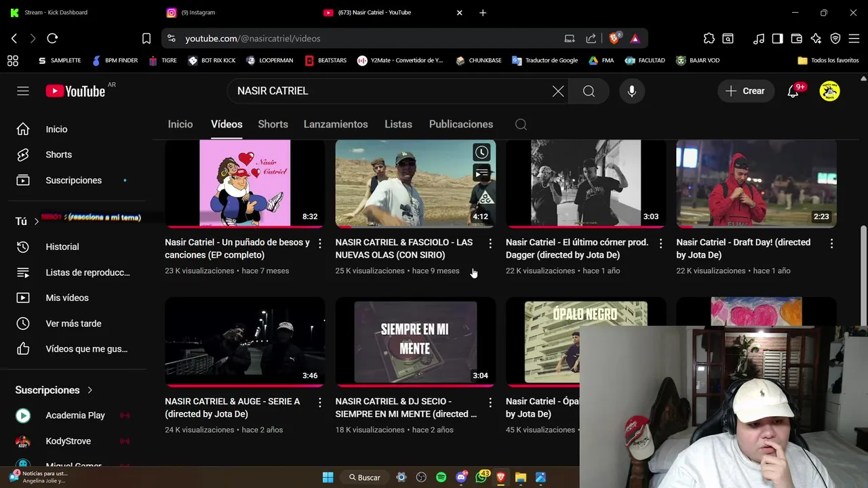
Task: Open Brave Rewards triangle icon
Action: tap(635, 39)
